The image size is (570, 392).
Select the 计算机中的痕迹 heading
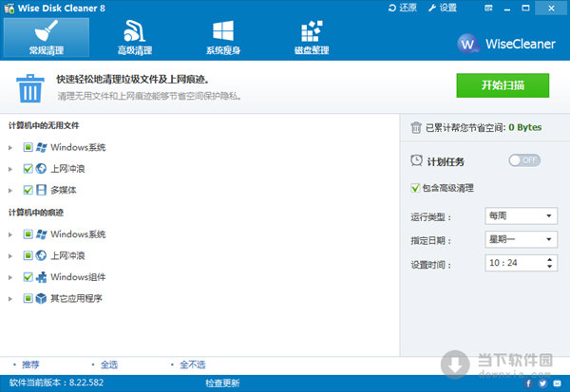pyautogui.click(x=36, y=213)
